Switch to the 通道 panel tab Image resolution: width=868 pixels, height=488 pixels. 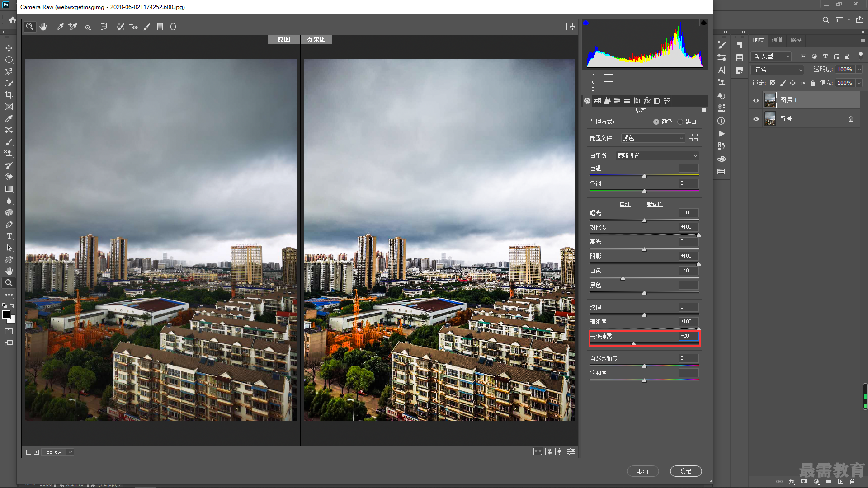[x=777, y=40]
